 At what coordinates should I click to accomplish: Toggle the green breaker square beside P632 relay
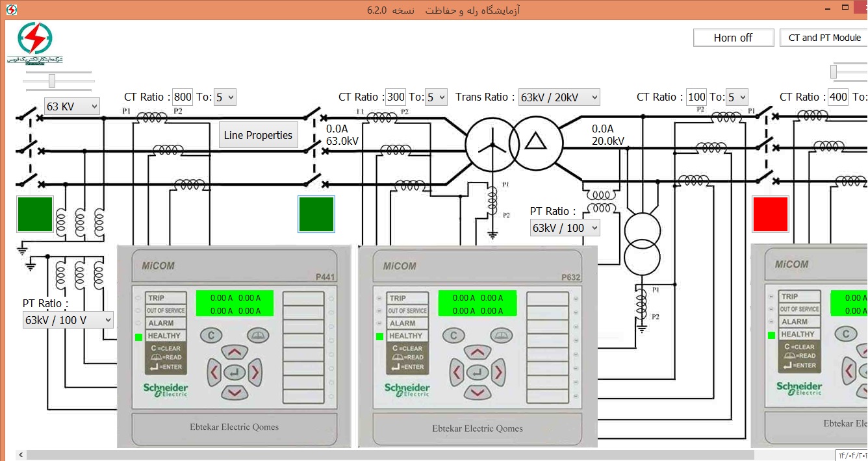pyautogui.click(x=316, y=214)
